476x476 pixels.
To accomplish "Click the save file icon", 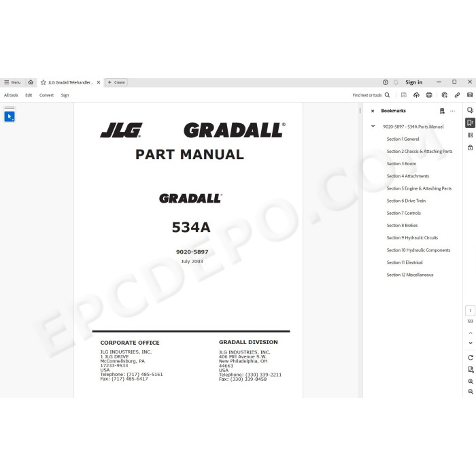I will pos(404,95).
